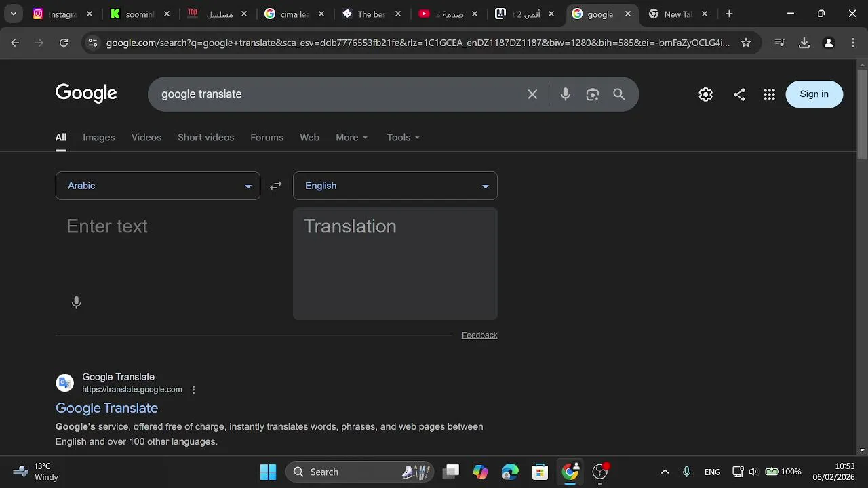Swap source and target languages
Viewport: 868px width, 488px height.
pyautogui.click(x=276, y=186)
